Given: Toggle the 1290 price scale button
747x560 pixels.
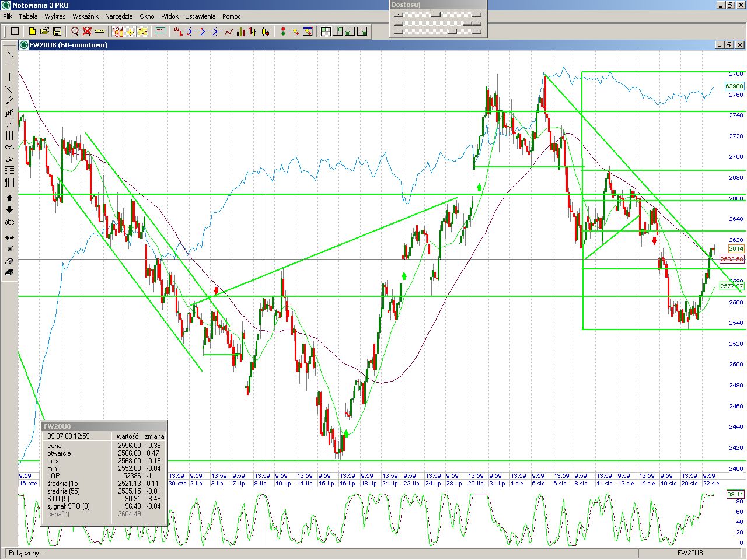Looking at the screenshot, I should [x=117, y=32].
